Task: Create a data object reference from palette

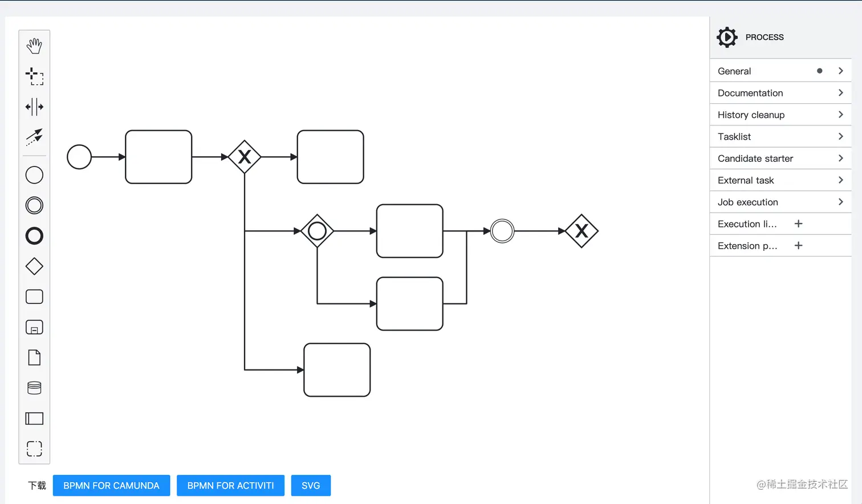Action: [34, 357]
